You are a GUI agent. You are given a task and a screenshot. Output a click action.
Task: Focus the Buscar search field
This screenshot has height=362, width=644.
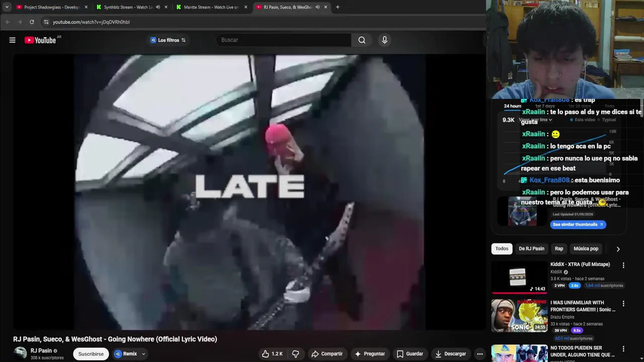pos(284,40)
